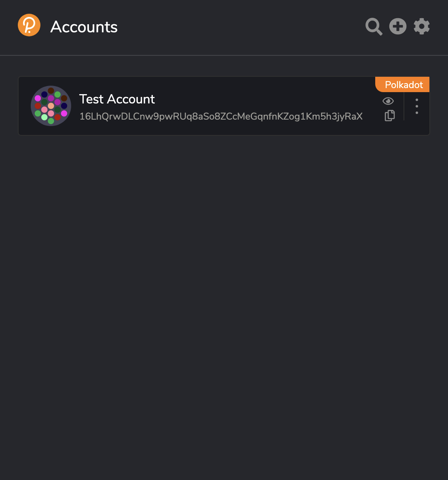Add a new account with plus icon

(398, 26)
